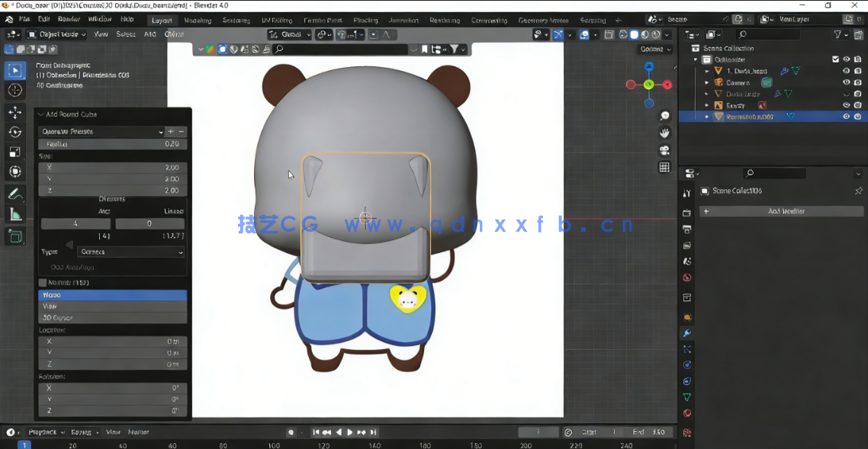
Task: Adjust the Radius slider in Add Round Cube
Action: (x=112, y=143)
